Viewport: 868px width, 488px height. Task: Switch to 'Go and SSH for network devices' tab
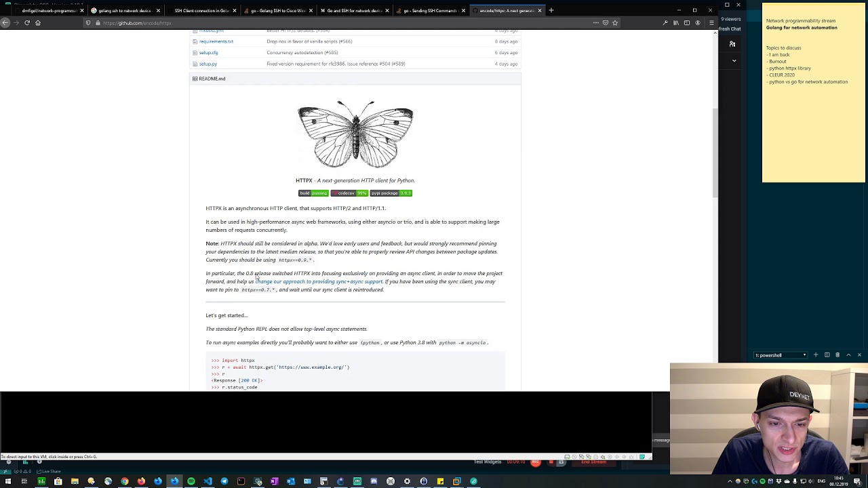point(354,10)
